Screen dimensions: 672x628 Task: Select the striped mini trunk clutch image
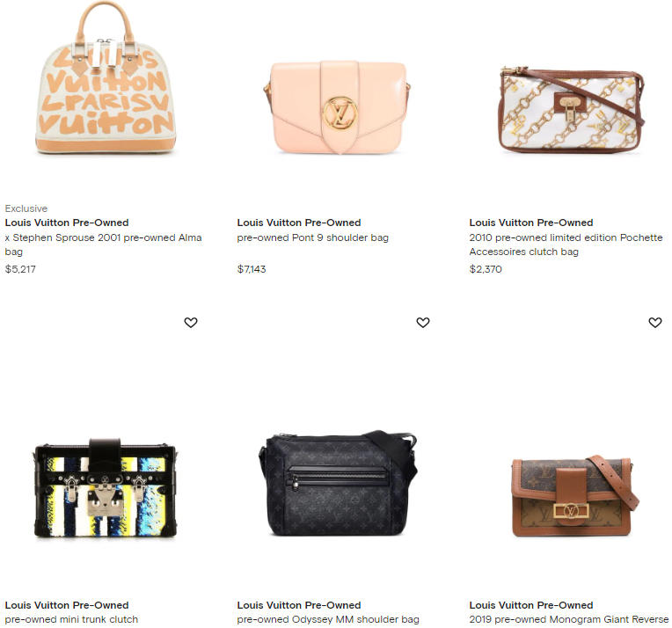click(105, 488)
